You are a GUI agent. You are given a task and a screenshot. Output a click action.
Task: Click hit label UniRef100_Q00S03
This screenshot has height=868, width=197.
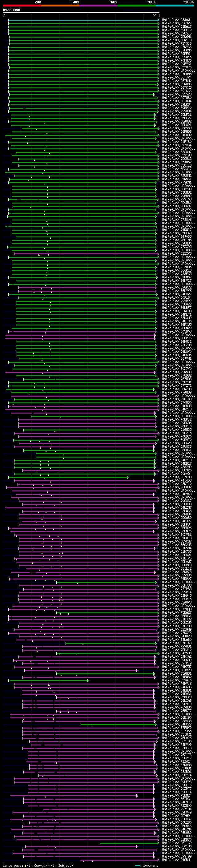(x=177, y=128)
